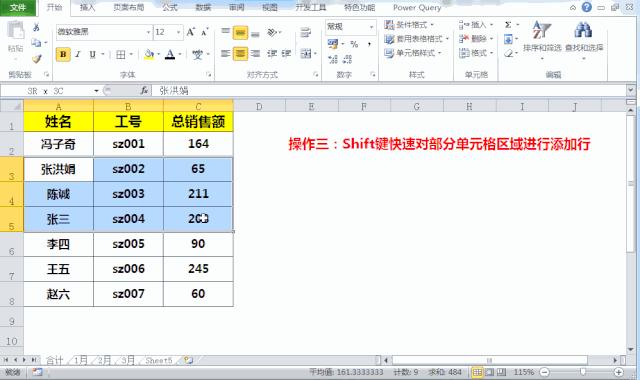Switch to the 数据 Data tab
This screenshot has height=380, width=640.
[x=203, y=7]
